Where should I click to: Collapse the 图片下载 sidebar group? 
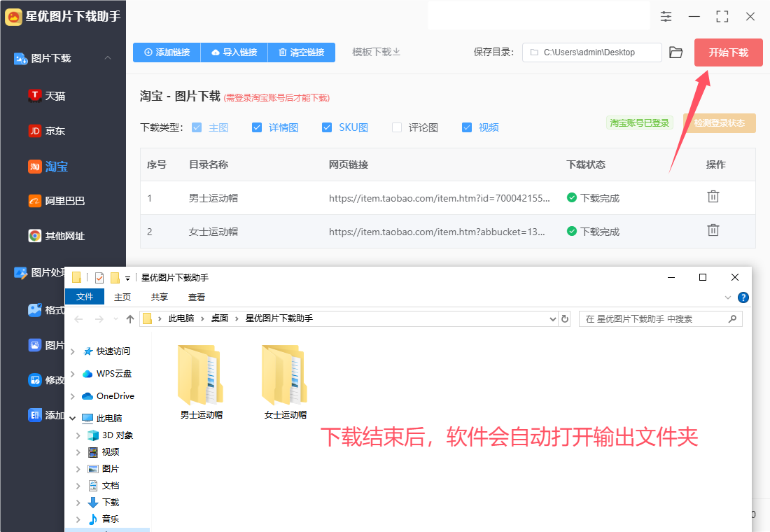click(x=108, y=58)
